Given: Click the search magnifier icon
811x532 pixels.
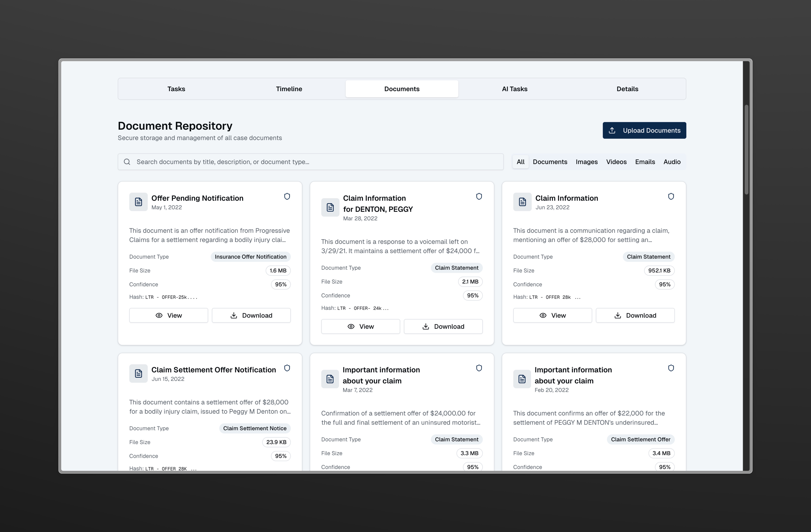Looking at the screenshot, I should pyautogui.click(x=127, y=162).
